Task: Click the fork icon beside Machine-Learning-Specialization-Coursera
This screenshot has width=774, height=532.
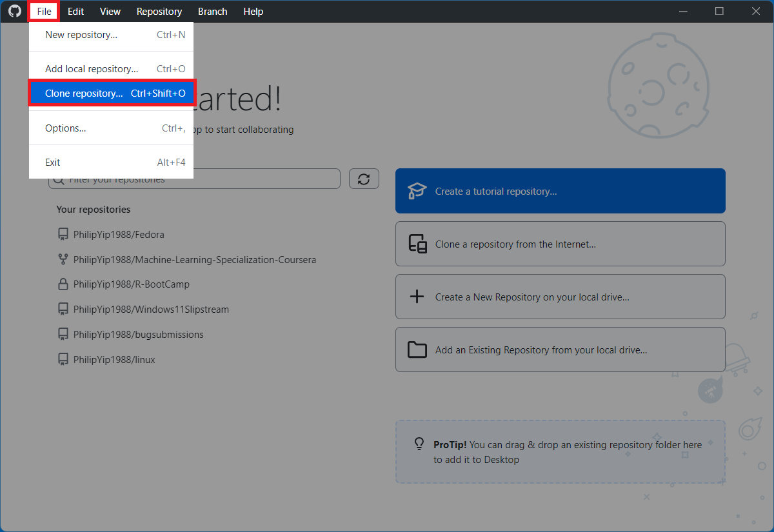Action: (63, 259)
